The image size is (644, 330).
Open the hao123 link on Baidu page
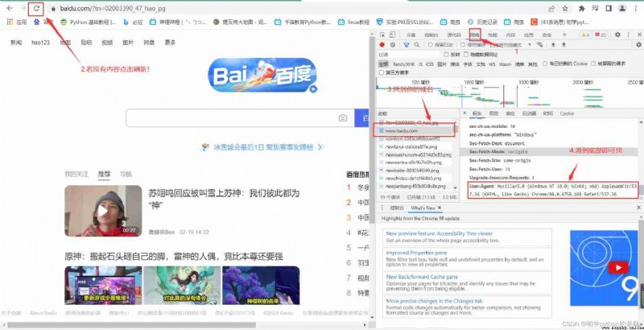[x=41, y=43]
